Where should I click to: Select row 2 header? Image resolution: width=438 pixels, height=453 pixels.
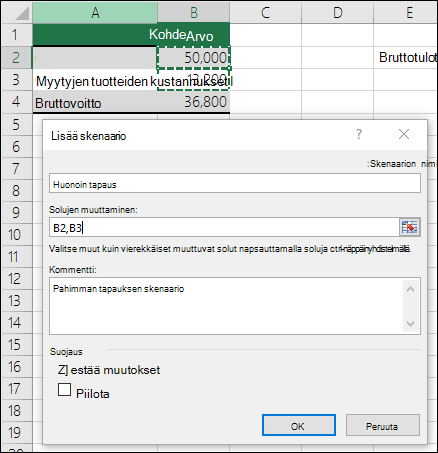click(x=16, y=57)
